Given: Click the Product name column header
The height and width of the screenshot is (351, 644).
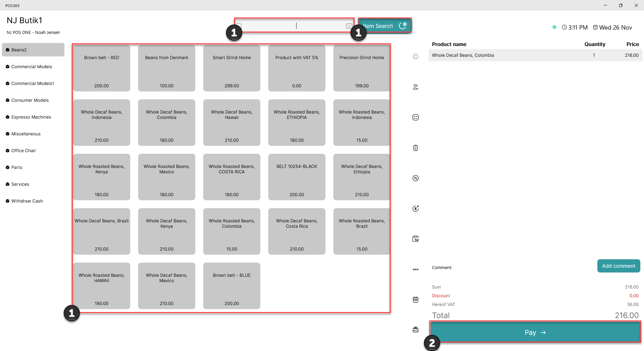Looking at the screenshot, I should click(449, 44).
